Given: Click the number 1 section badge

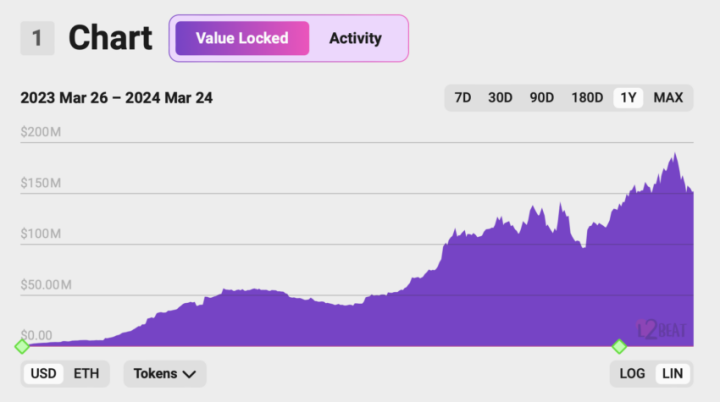Looking at the screenshot, I should [37, 38].
